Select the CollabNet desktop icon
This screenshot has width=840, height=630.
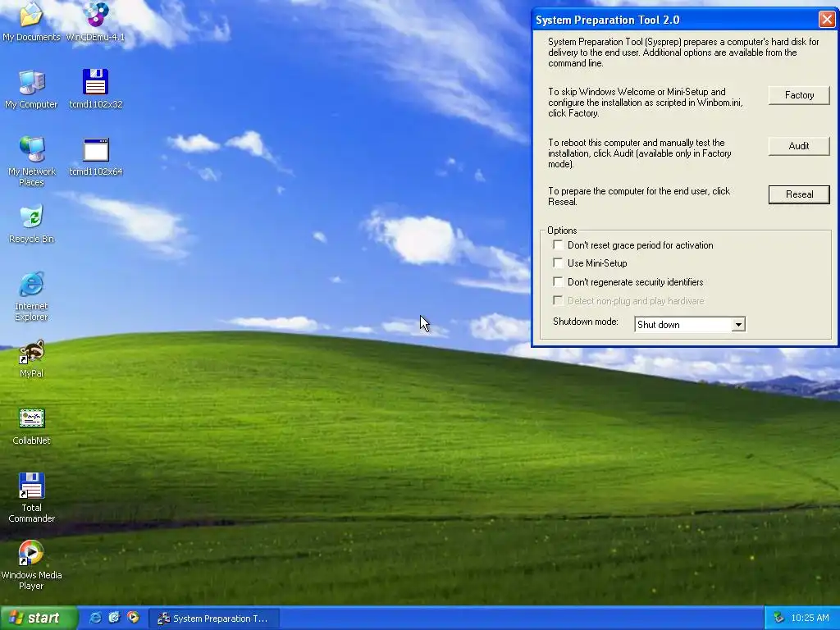31,427
